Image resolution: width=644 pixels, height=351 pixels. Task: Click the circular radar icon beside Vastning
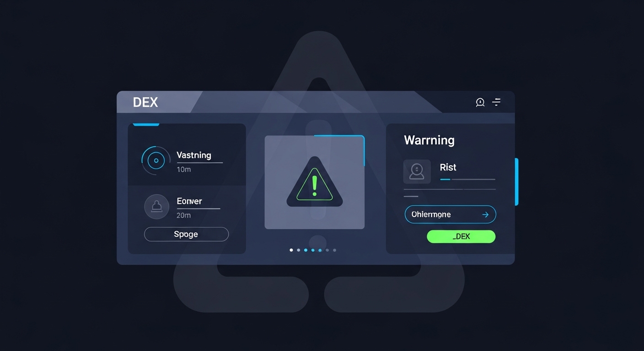coord(156,160)
